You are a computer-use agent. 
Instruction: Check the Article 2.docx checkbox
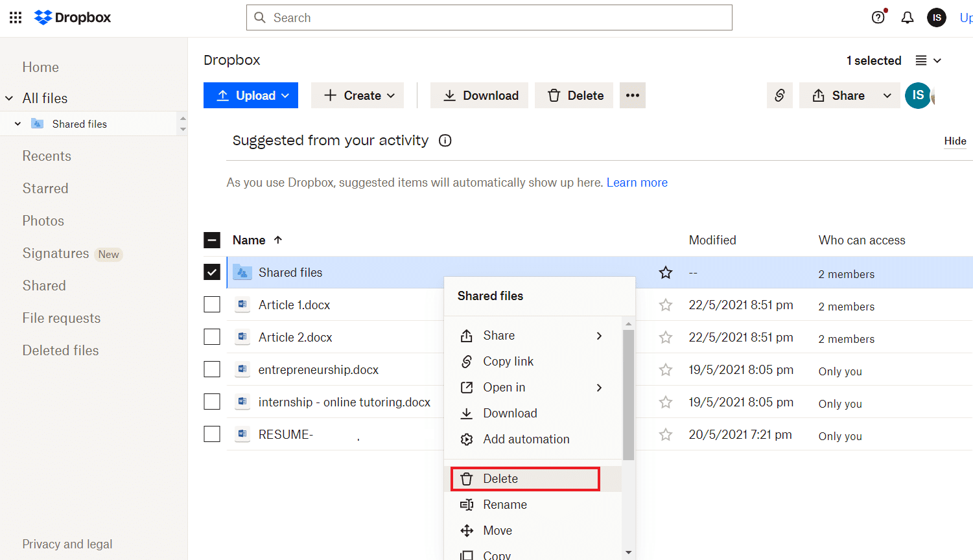[x=212, y=336]
